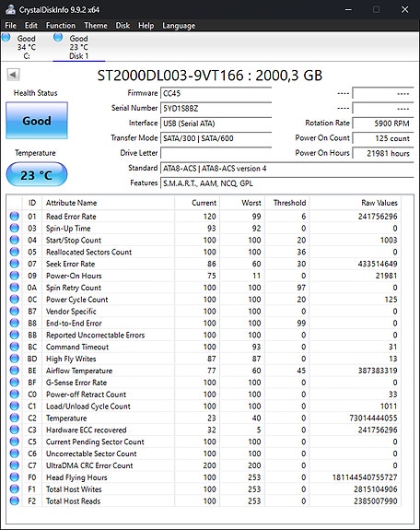Click the blue status icon for G-Sense Error Rate
Viewport: 420px width, 530px height.
coord(15,383)
